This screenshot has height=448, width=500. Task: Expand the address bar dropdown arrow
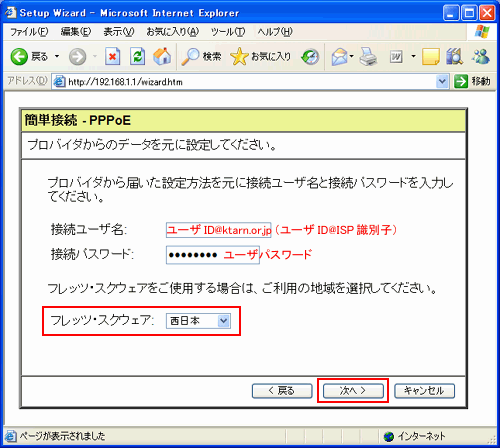pyautogui.click(x=442, y=81)
